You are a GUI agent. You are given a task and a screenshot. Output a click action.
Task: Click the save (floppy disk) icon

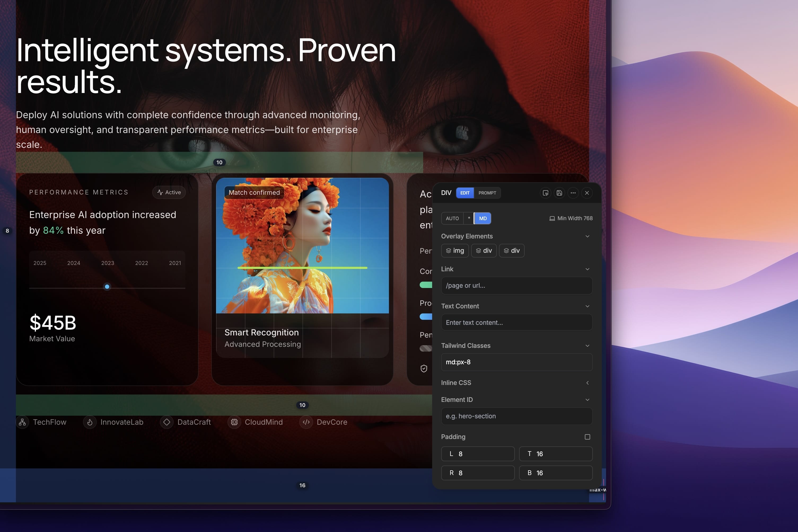(559, 193)
